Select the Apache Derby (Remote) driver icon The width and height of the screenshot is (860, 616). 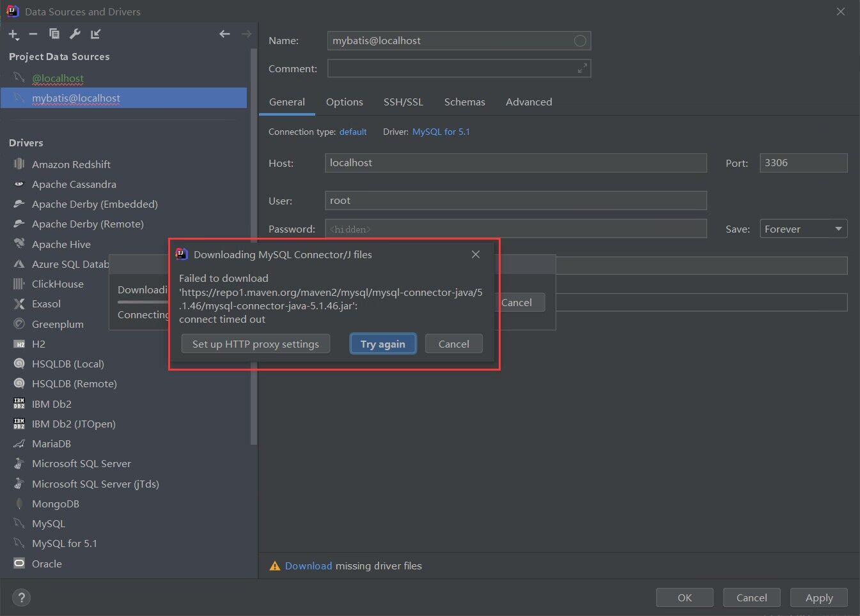point(19,224)
